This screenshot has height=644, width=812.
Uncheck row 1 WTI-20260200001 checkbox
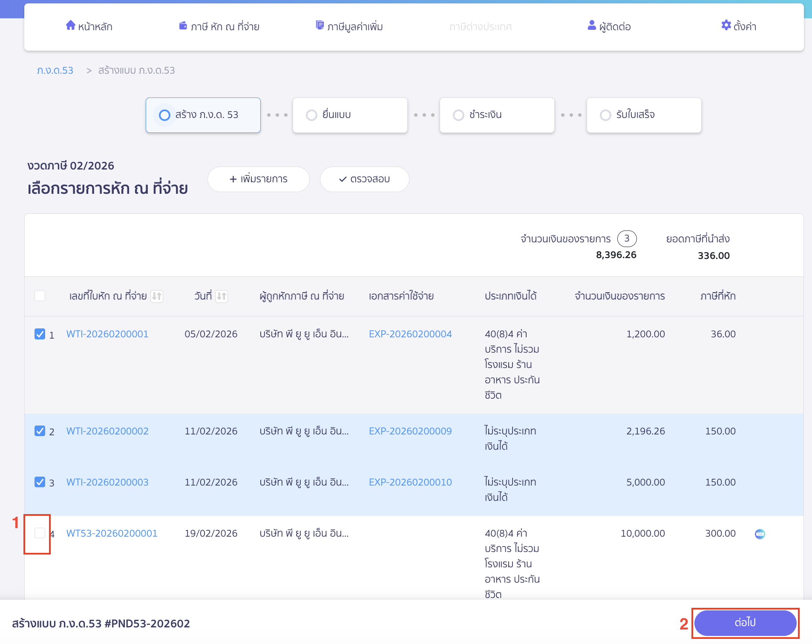tap(40, 334)
